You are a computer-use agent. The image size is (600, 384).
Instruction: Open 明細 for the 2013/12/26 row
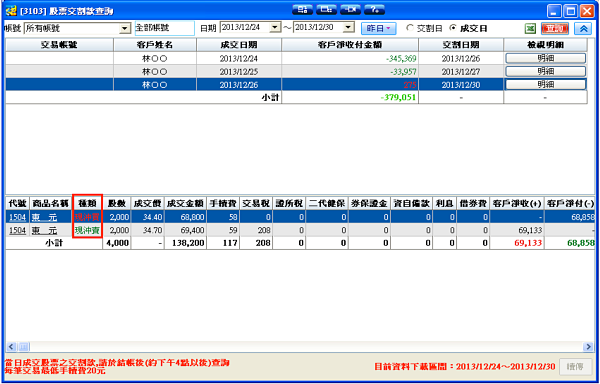coord(546,85)
